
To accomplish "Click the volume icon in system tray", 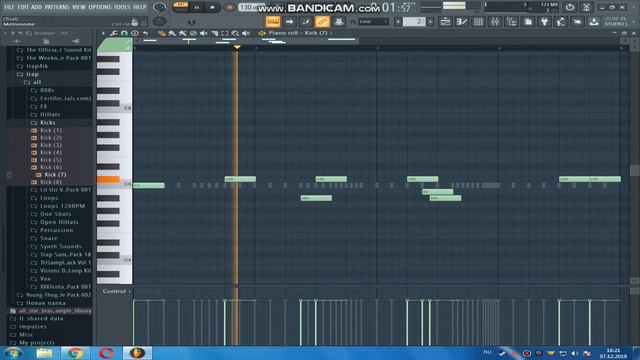I will tap(575, 353).
